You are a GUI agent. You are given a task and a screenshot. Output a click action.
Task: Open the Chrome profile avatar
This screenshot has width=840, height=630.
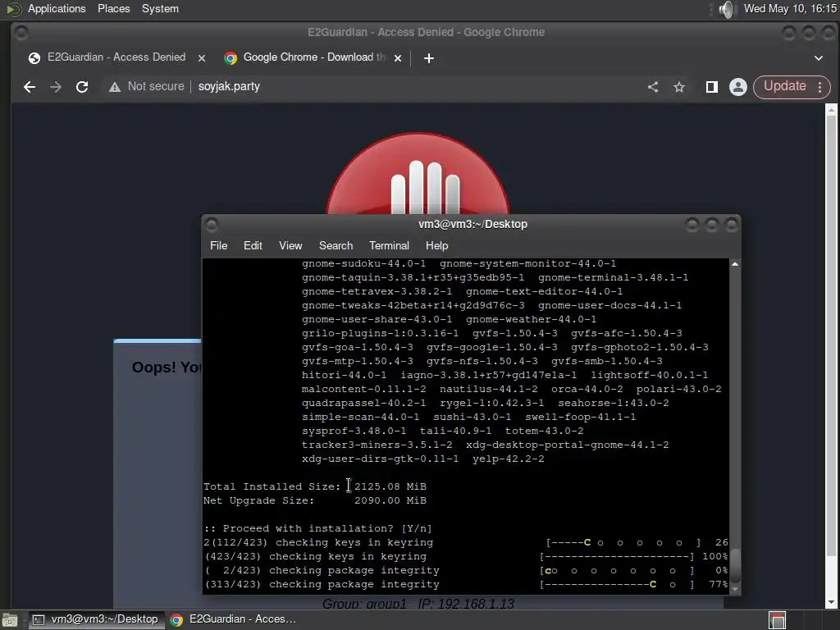(737, 87)
